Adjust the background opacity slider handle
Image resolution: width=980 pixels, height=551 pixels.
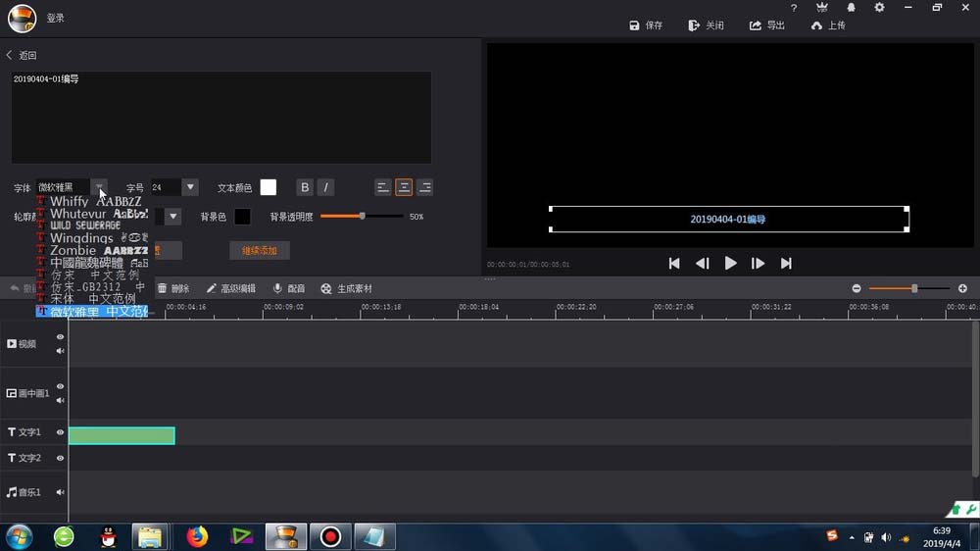(362, 216)
